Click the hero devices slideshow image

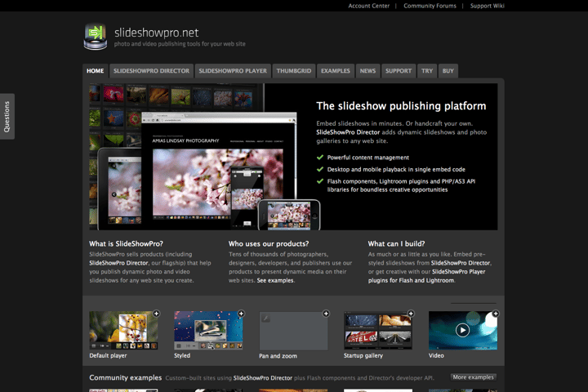click(x=205, y=157)
